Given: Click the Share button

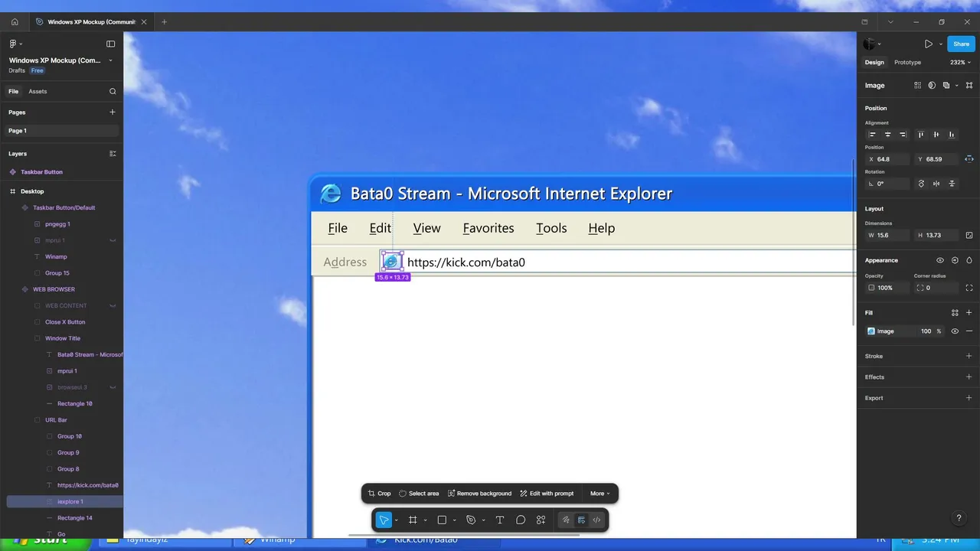Looking at the screenshot, I should (x=961, y=44).
